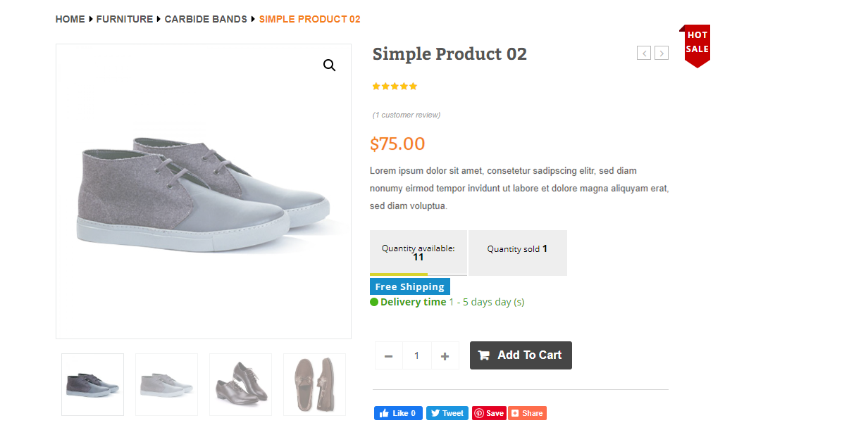Click the magnifier zoom icon on product image
868x430 pixels.
(329, 65)
